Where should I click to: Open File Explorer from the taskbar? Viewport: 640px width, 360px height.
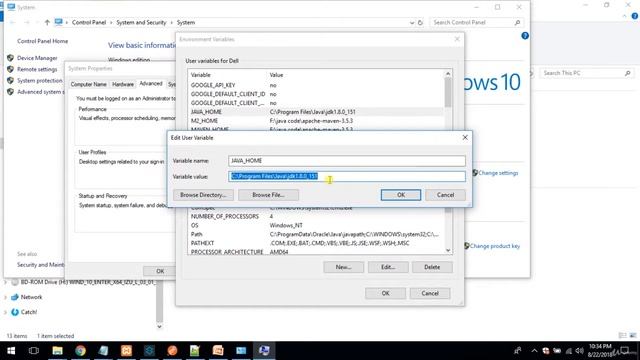click(x=57, y=351)
